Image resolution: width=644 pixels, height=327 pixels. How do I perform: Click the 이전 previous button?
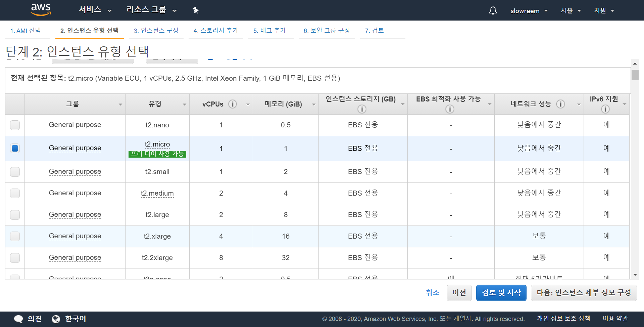click(459, 293)
